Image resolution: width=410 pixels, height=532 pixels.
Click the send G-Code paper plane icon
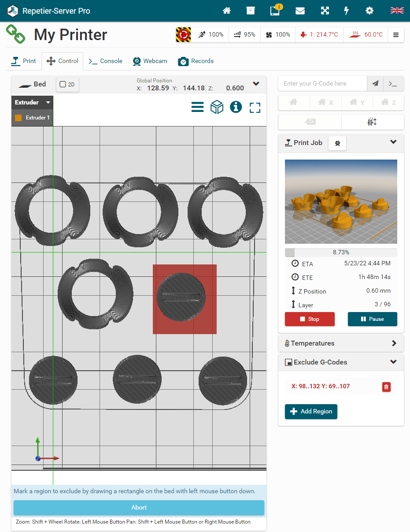click(375, 83)
